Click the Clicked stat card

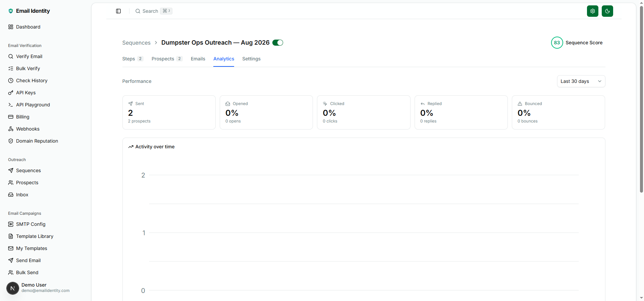click(364, 112)
